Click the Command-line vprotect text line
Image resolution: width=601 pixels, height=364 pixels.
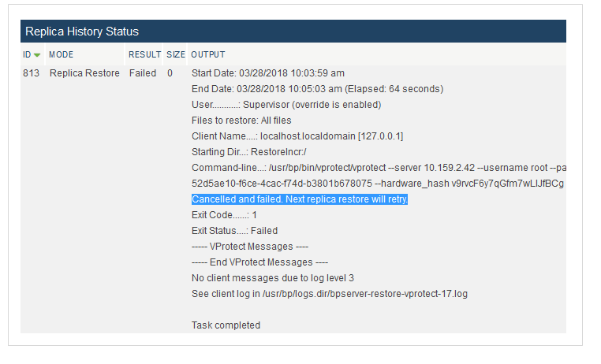379,168
